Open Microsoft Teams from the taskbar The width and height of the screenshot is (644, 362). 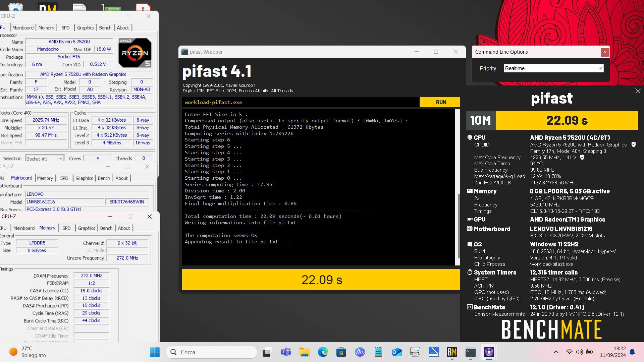286,352
